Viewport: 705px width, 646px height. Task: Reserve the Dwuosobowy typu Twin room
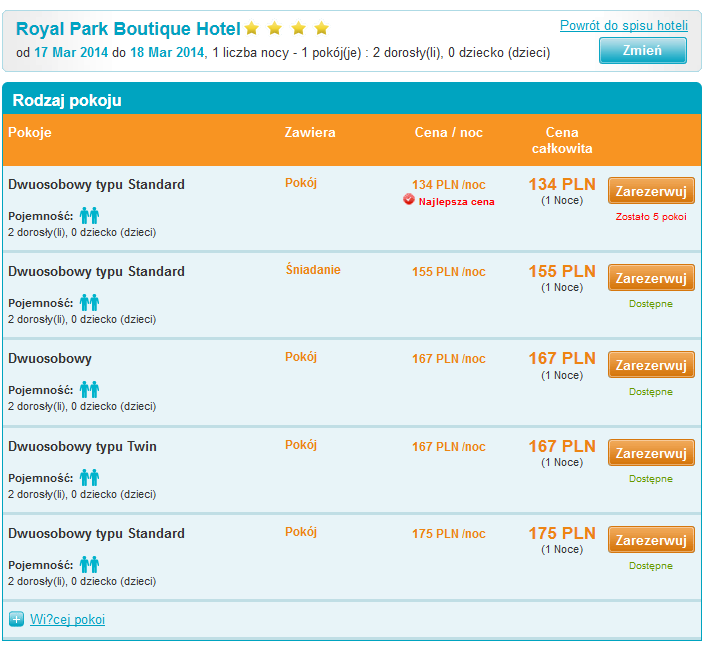click(x=651, y=452)
